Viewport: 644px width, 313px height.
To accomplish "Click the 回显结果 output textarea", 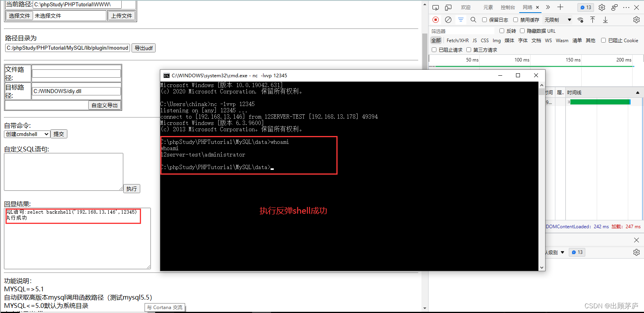I will pos(78,238).
